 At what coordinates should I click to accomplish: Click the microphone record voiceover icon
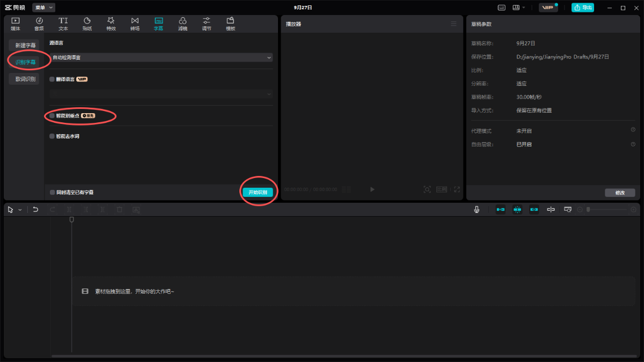click(477, 210)
